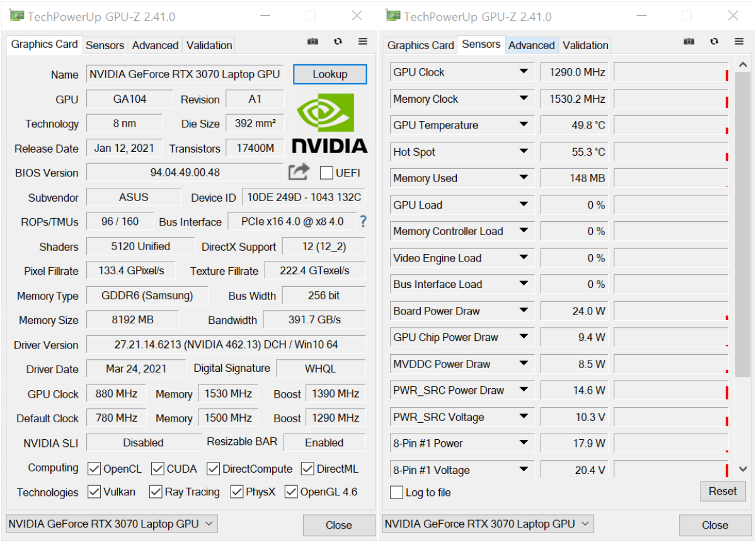Click scroll down arrow in Sensors list
This screenshot has width=756, height=542.
click(742, 470)
